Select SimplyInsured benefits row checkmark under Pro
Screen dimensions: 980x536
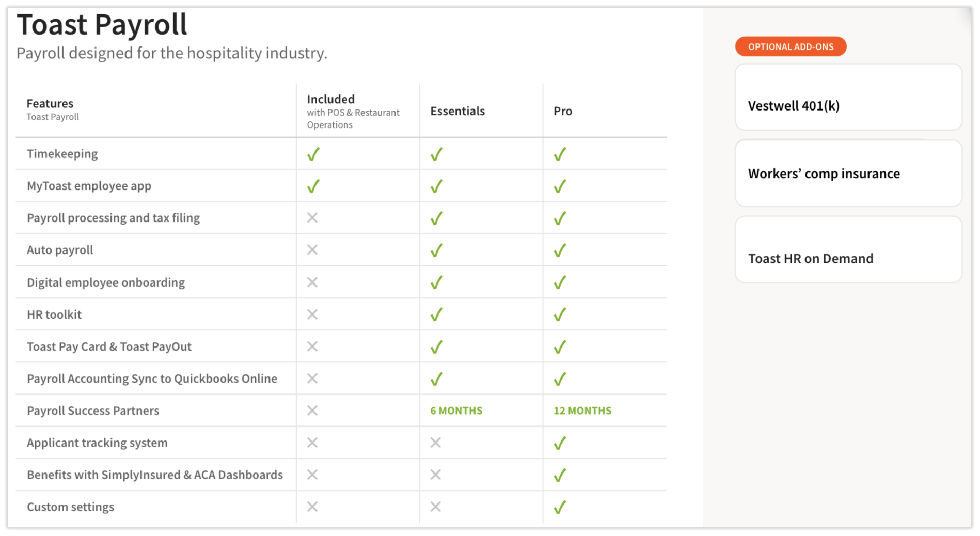click(x=560, y=475)
